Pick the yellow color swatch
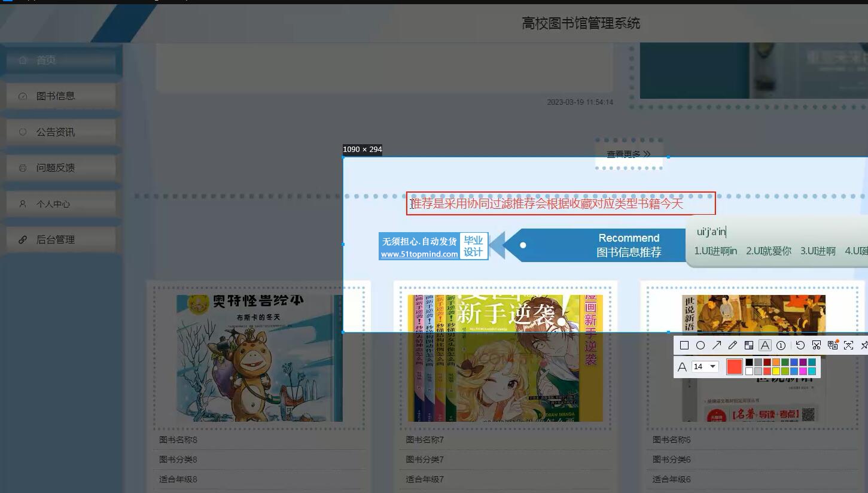Screen dimensions: 868x493 776,371
